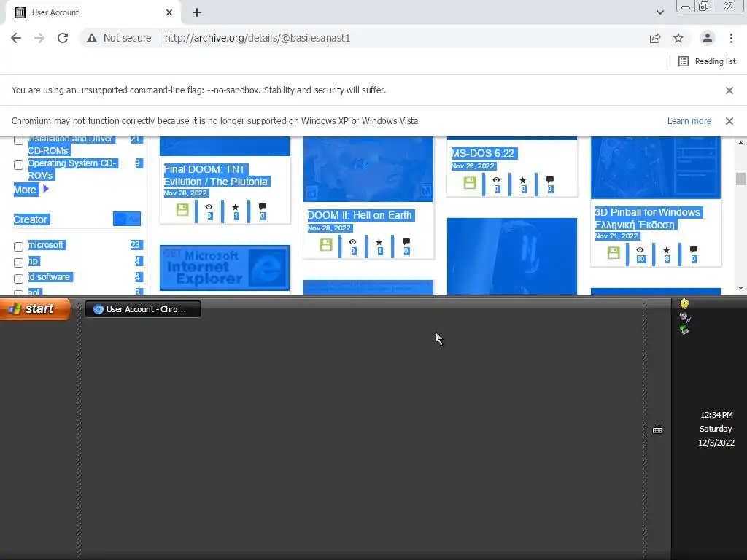Screen dimensions: 747x560
Task: Click software floppy icon on DOOM II card
Action: pos(326,245)
